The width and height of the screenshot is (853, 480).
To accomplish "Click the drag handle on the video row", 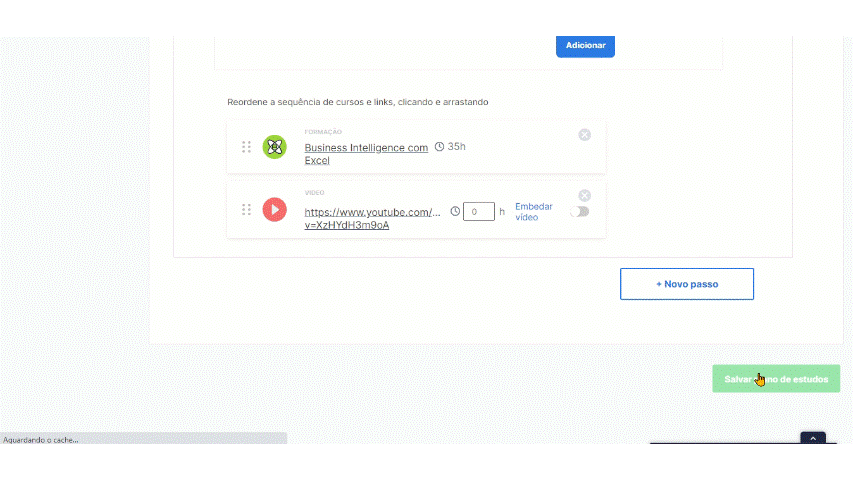I will coord(246,210).
